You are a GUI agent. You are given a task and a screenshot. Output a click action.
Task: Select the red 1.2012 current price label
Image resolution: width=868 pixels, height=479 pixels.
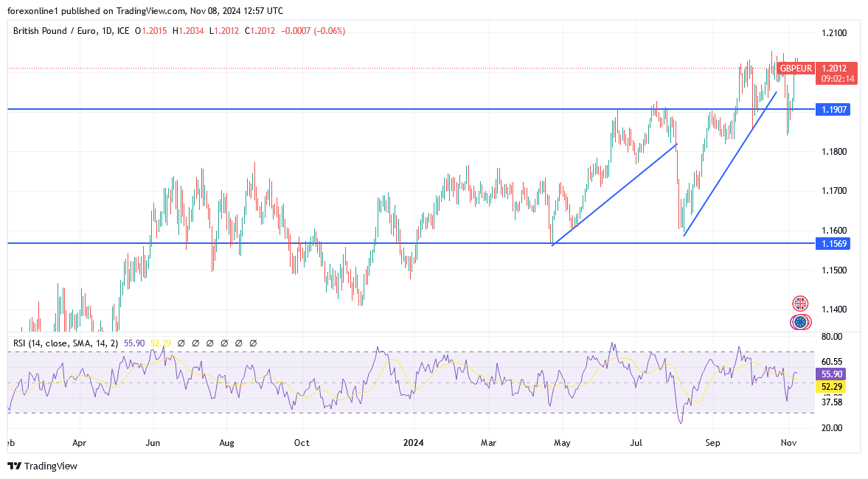834,69
